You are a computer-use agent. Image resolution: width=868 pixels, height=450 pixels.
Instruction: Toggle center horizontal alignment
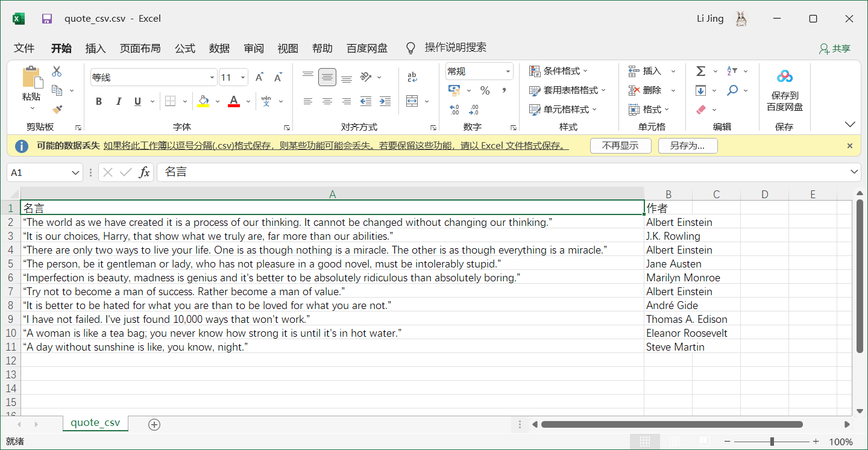pos(327,101)
